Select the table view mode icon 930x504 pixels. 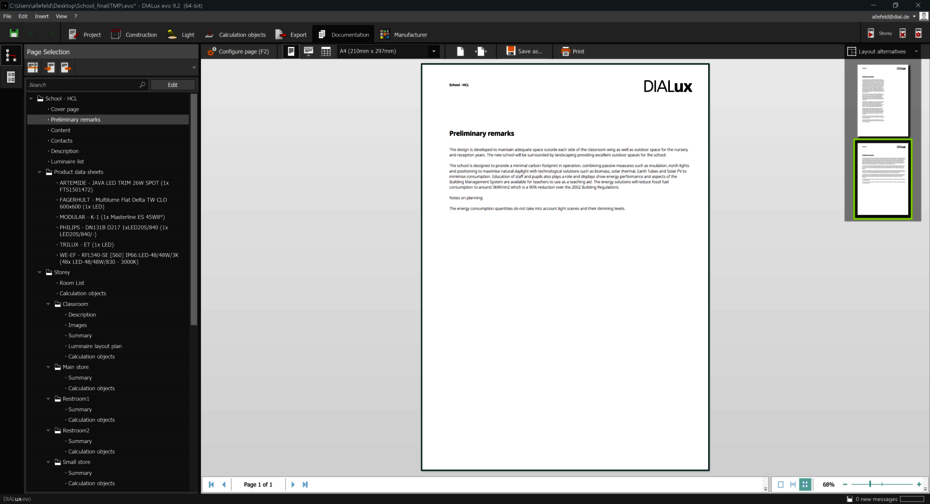coord(326,51)
